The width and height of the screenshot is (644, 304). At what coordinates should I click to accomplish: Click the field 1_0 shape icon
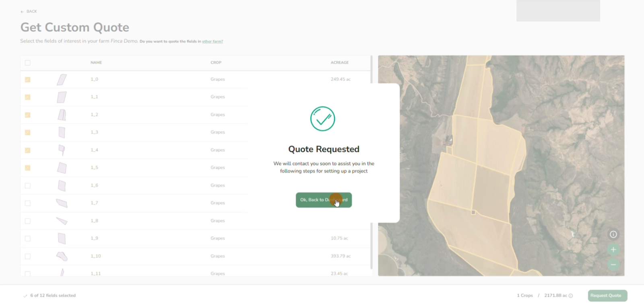[x=62, y=80]
